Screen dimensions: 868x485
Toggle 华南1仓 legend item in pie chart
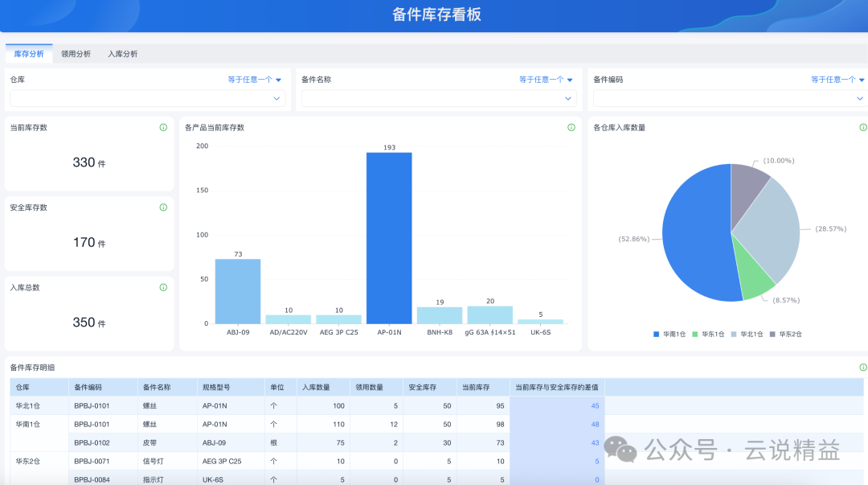(x=669, y=335)
